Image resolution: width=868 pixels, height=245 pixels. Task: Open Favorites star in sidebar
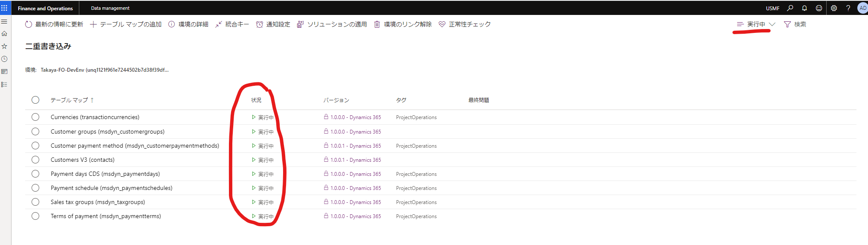[4, 46]
